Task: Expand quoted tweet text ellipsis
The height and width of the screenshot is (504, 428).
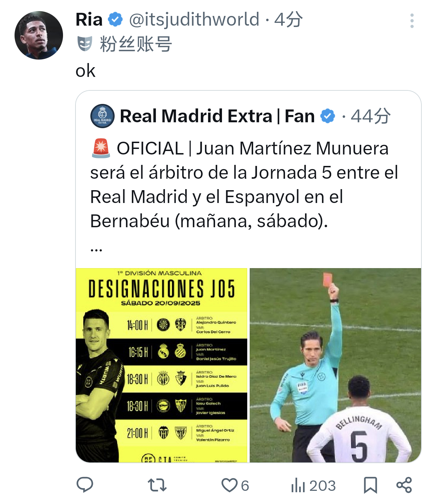Action: pos(96,249)
